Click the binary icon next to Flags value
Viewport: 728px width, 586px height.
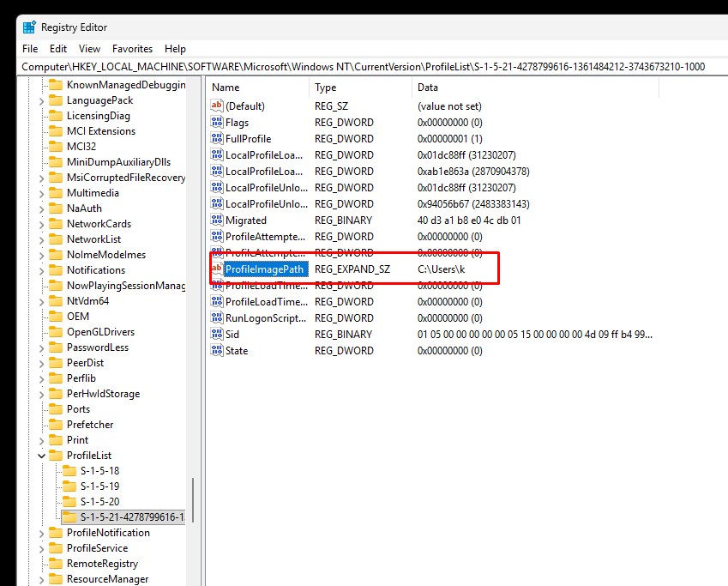click(217, 123)
